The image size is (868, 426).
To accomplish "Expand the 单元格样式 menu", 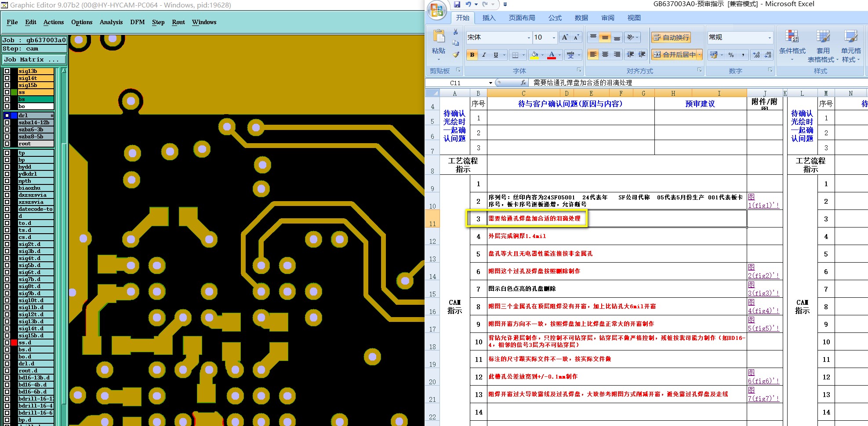I will click(x=851, y=46).
